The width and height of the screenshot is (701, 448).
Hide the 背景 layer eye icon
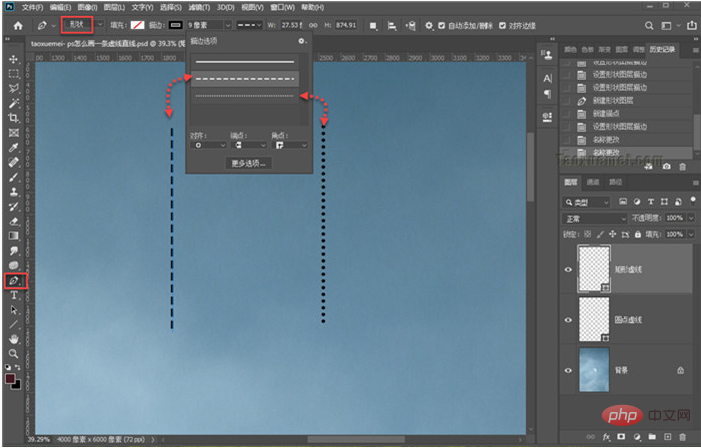pyautogui.click(x=568, y=370)
